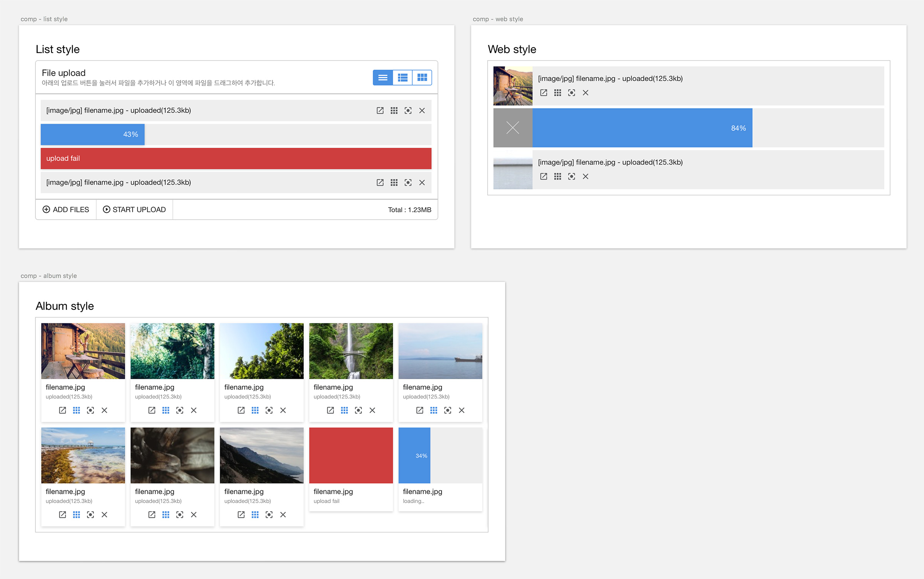Cancel the 84% uploading file in Web style

[513, 128]
